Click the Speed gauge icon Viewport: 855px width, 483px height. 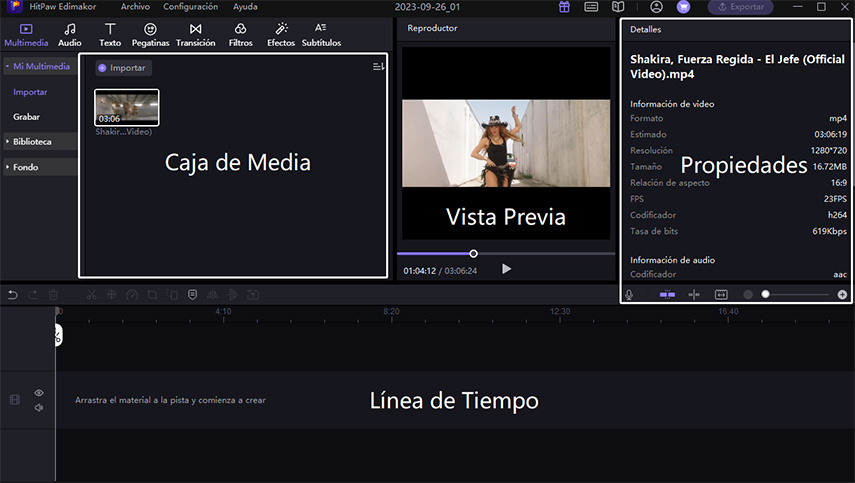(132, 295)
